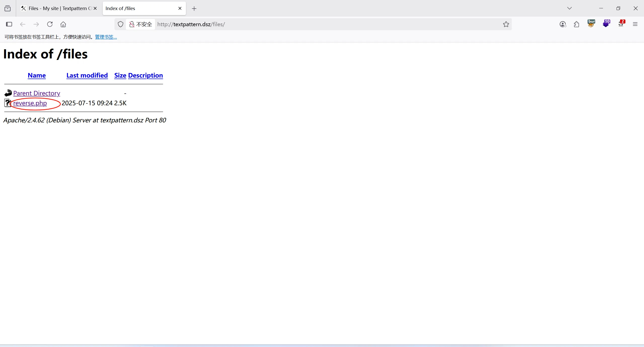Screen dimensions: 644x347
Task: Click the reload page icon
Action: point(50,24)
